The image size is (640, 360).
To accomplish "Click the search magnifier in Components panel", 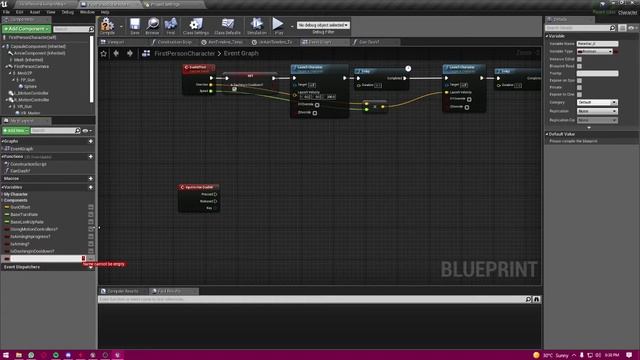I will (91, 29).
